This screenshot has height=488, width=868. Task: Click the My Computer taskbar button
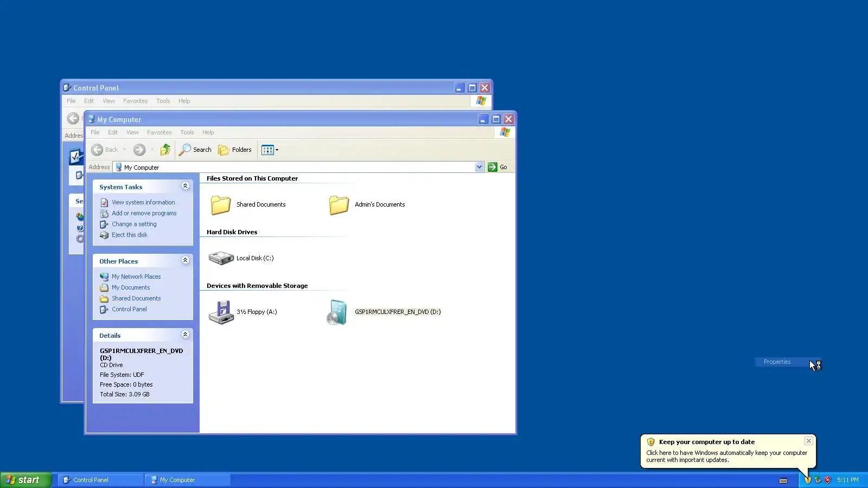click(x=187, y=480)
